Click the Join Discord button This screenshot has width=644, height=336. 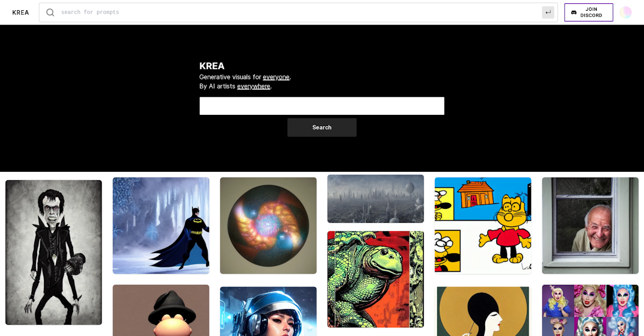click(588, 12)
